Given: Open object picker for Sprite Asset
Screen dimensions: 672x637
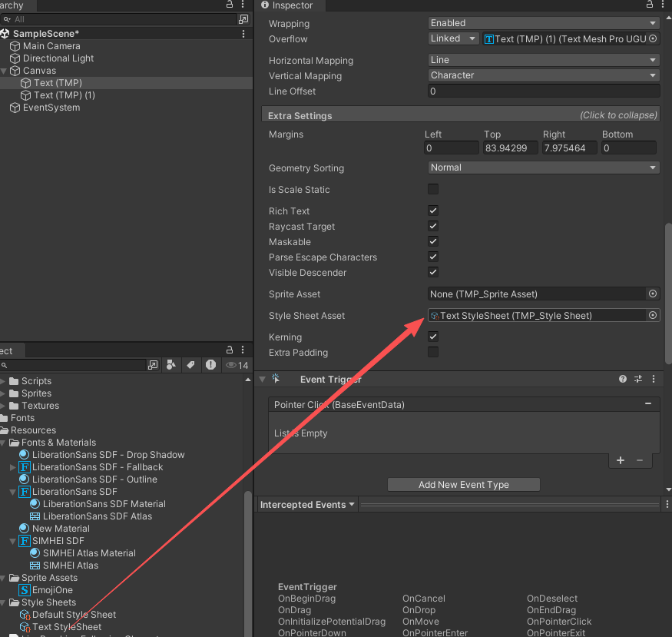Looking at the screenshot, I should tap(652, 294).
